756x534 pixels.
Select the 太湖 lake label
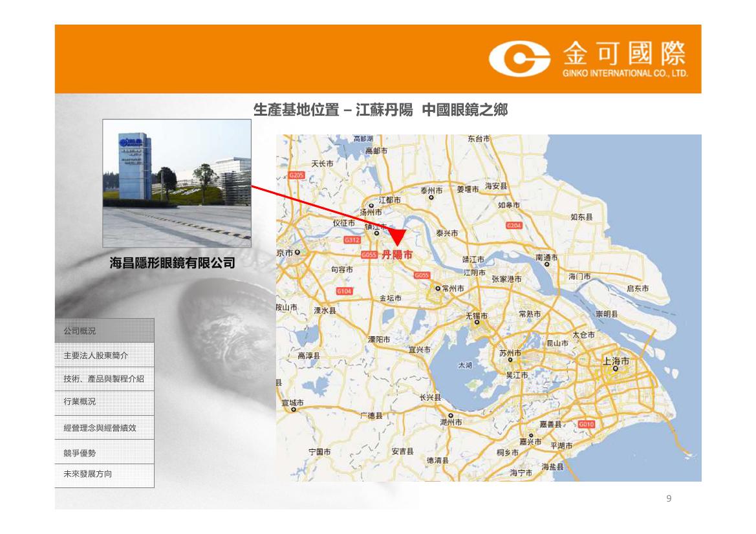click(x=465, y=365)
